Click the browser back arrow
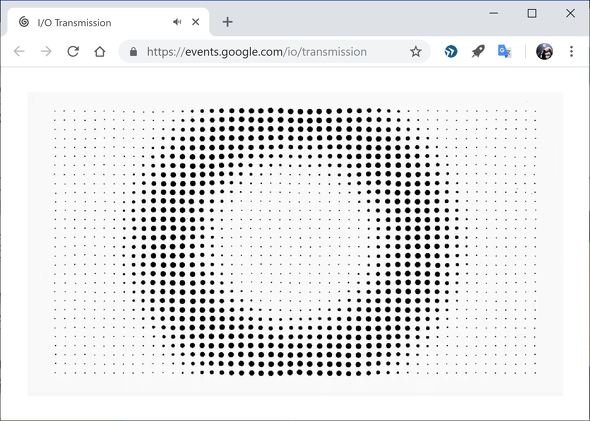 click(x=19, y=51)
